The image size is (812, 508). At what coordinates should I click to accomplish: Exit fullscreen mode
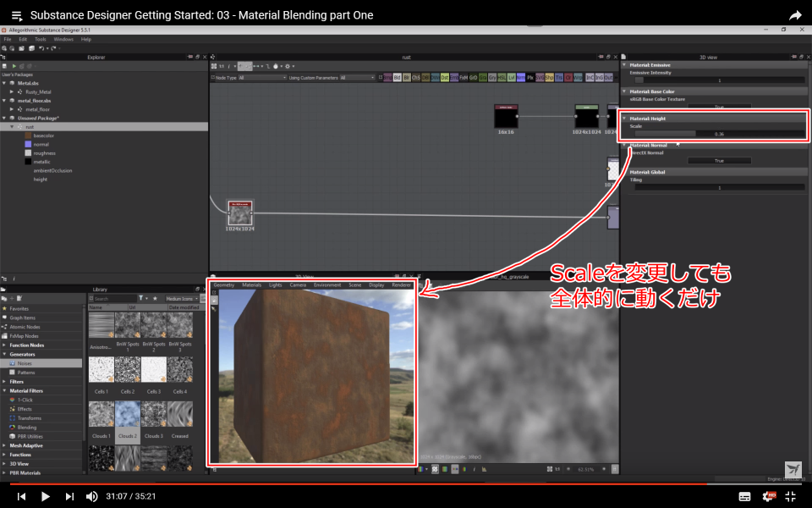click(791, 496)
